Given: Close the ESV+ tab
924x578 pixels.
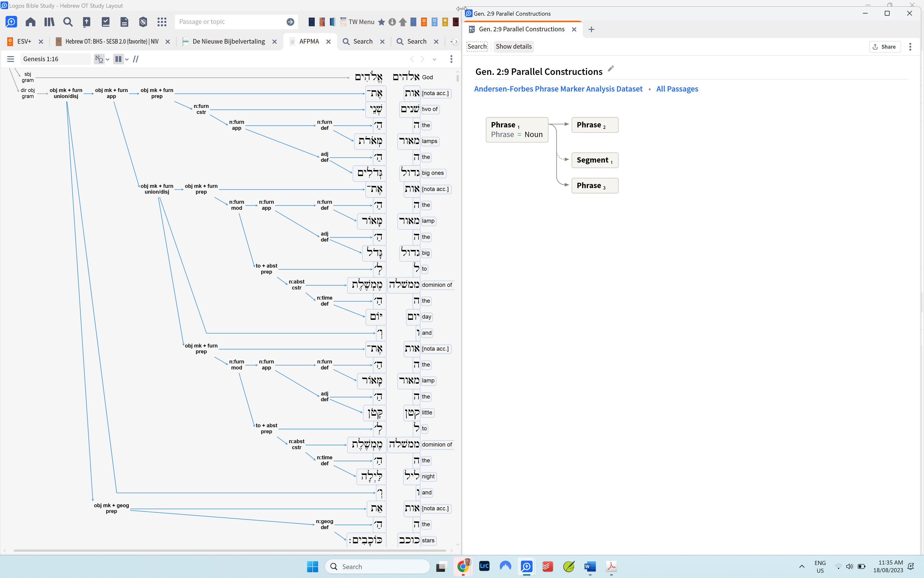Looking at the screenshot, I should click(41, 41).
